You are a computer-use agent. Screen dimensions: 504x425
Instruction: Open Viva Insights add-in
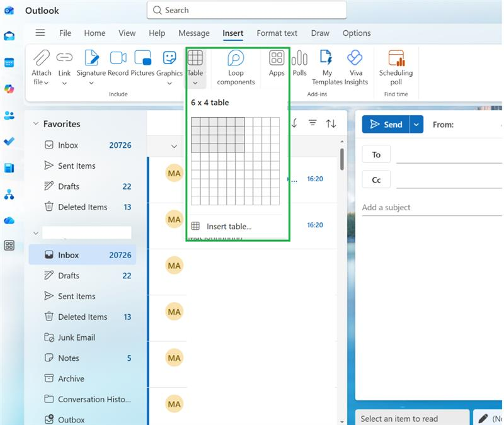tap(355, 68)
